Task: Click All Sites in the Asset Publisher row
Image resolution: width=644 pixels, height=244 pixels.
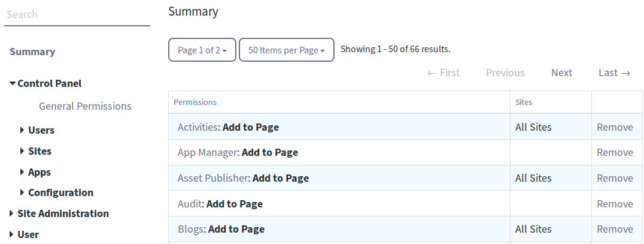Action: (533, 178)
